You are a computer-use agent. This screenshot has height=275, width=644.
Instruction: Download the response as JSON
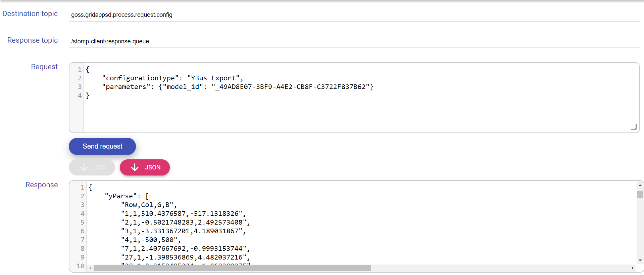pyautogui.click(x=145, y=167)
